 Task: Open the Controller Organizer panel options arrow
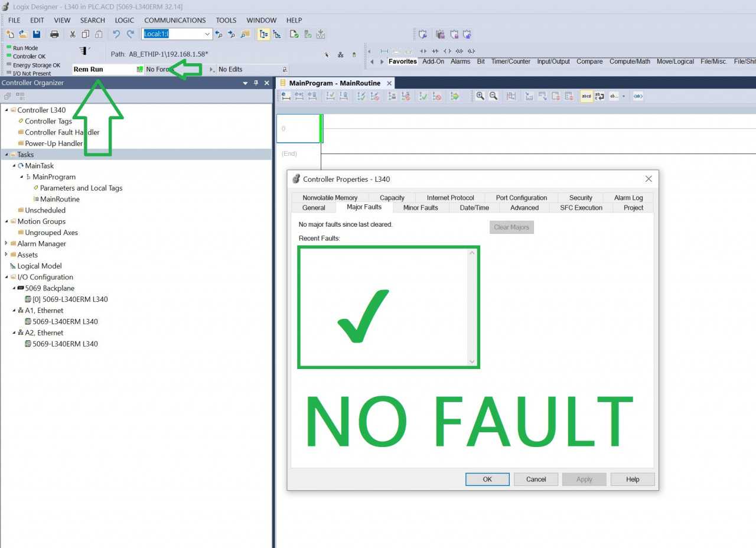tap(246, 83)
